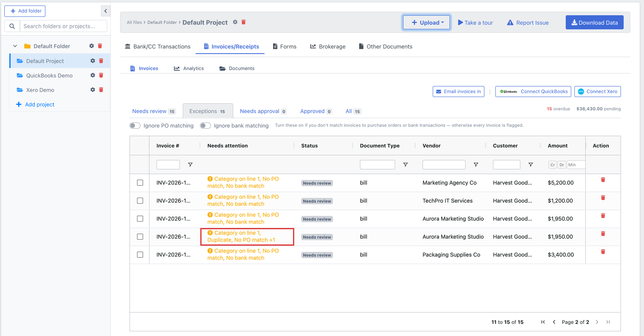Open settings gear for Default Folder
This screenshot has height=336, width=644.
[92, 46]
